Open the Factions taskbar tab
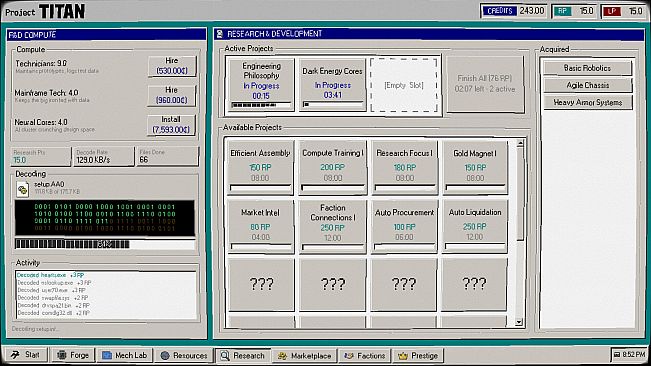Viewport: 651px width, 366px height. tap(365, 355)
